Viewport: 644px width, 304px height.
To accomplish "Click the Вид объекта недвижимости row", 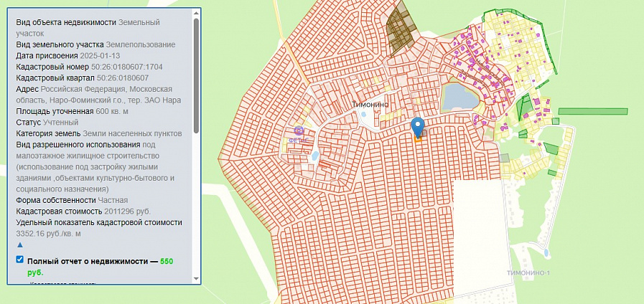I will (x=88, y=28).
